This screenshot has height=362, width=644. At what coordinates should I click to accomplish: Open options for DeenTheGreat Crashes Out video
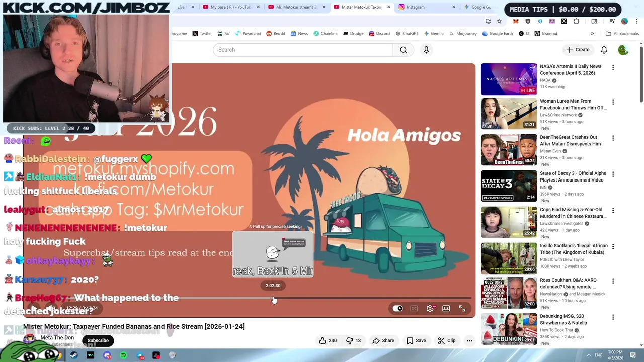(x=613, y=138)
